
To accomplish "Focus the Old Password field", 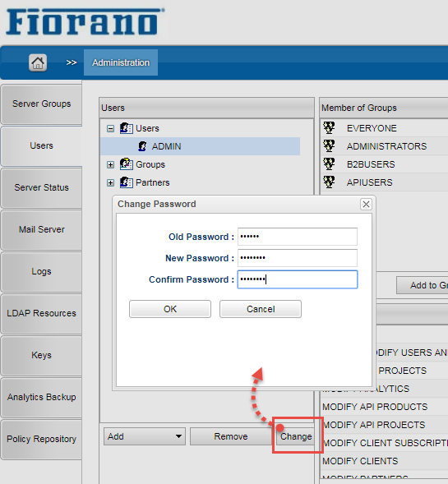I will (298, 237).
